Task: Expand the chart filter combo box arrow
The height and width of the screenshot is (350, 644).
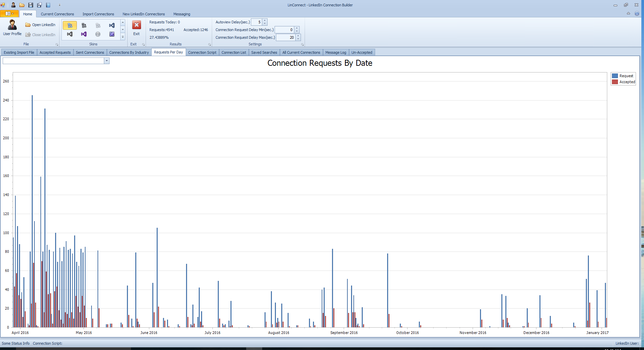Action: (107, 61)
